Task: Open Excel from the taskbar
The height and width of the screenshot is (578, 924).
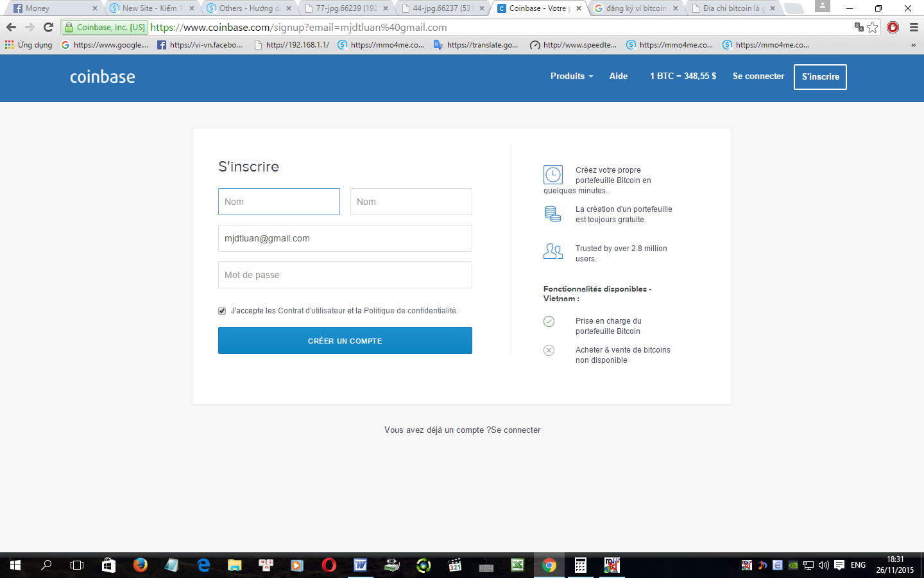Action: [x=517, y=565]
